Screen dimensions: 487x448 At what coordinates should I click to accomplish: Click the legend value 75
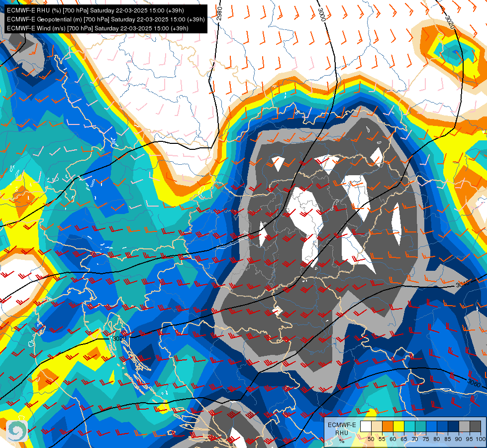426,440
